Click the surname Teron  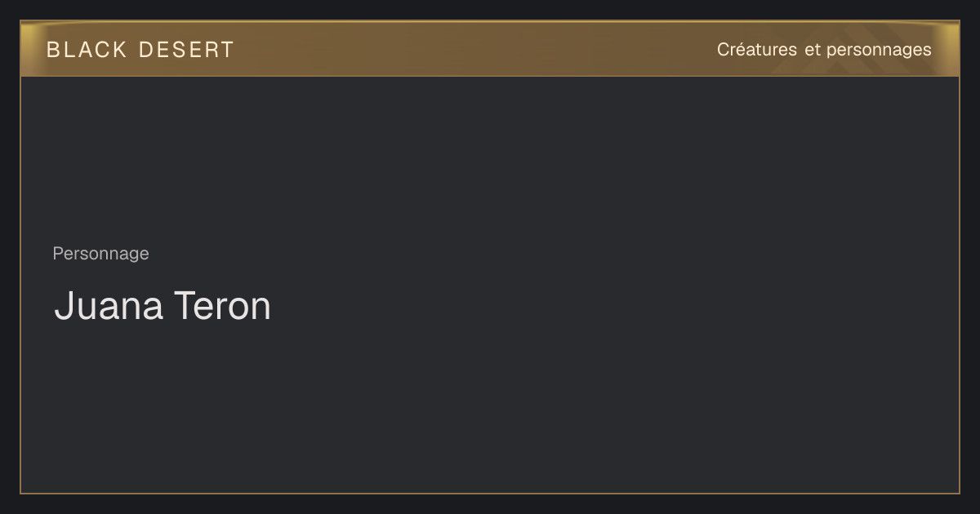click(222, 306)
